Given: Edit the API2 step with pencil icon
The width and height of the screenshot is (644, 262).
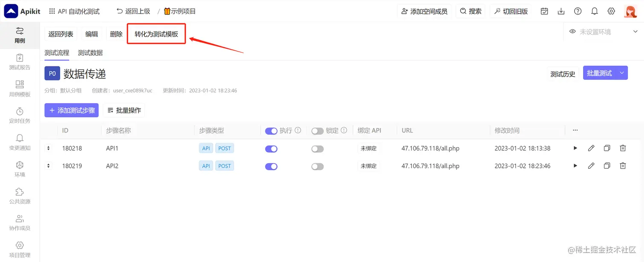Looking at the screenshot, I should pos(591,166).
